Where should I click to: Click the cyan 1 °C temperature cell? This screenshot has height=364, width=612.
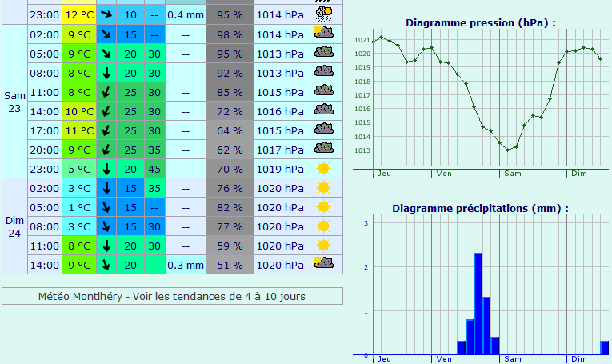click(x=78, y=207)
